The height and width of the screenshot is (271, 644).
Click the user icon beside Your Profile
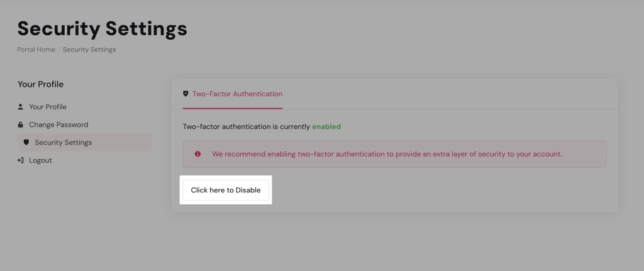coord(21,107)
